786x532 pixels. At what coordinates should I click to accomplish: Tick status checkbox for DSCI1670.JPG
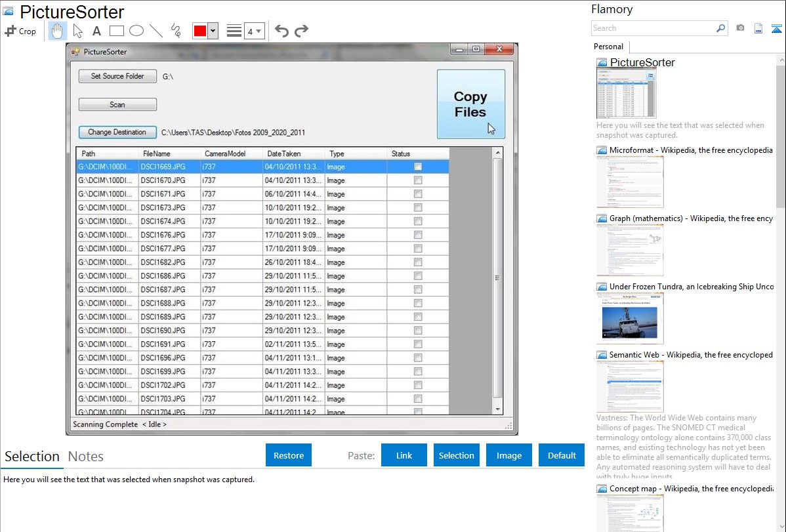pyautogui.click(x=418, y=180)
